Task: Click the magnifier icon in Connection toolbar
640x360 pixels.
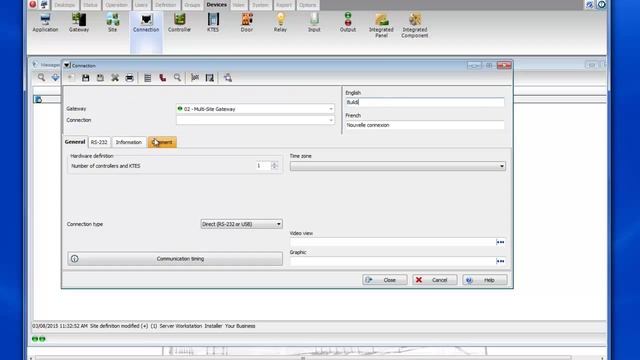Action: click(177, 78)
